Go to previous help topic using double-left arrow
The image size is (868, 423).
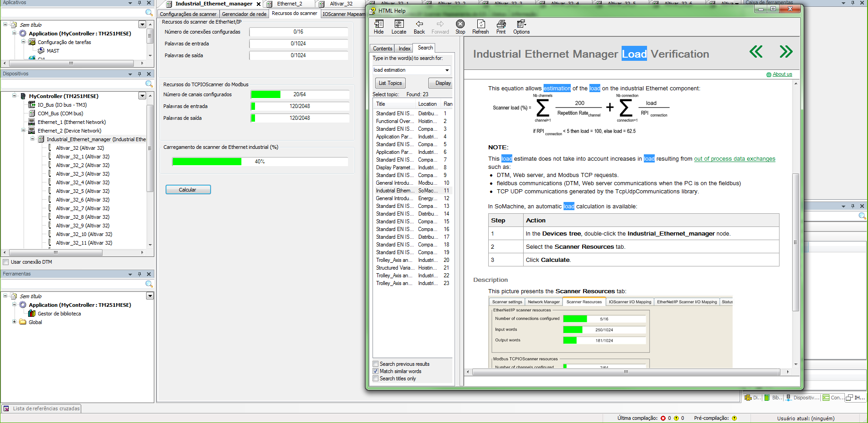pos(756,52)
